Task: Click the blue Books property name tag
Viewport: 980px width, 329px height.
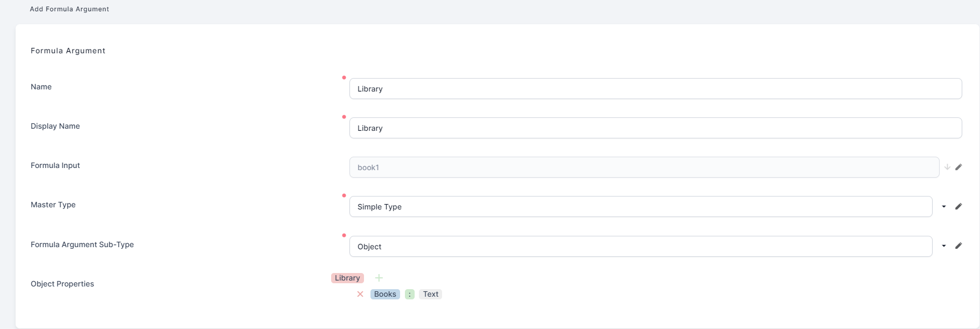Action: coord(385,294)
